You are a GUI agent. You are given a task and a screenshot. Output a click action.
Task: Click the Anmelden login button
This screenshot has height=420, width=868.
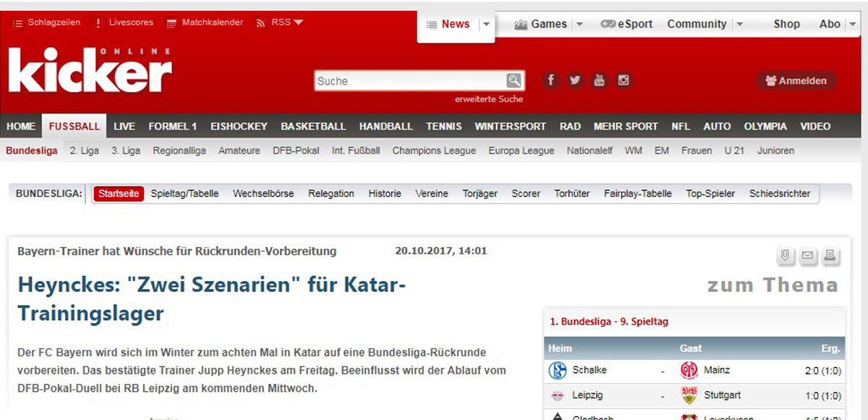tap(796, 80)
